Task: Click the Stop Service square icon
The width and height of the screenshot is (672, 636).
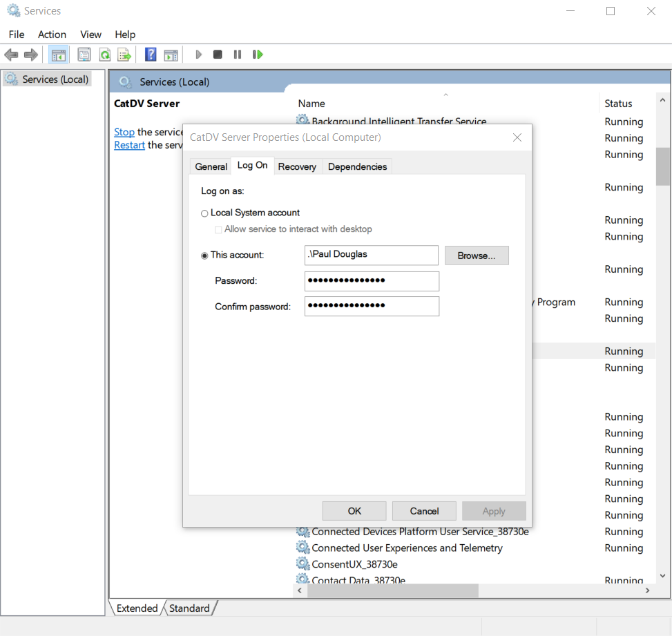Action: pyautogui.click(x=218, y=55)
